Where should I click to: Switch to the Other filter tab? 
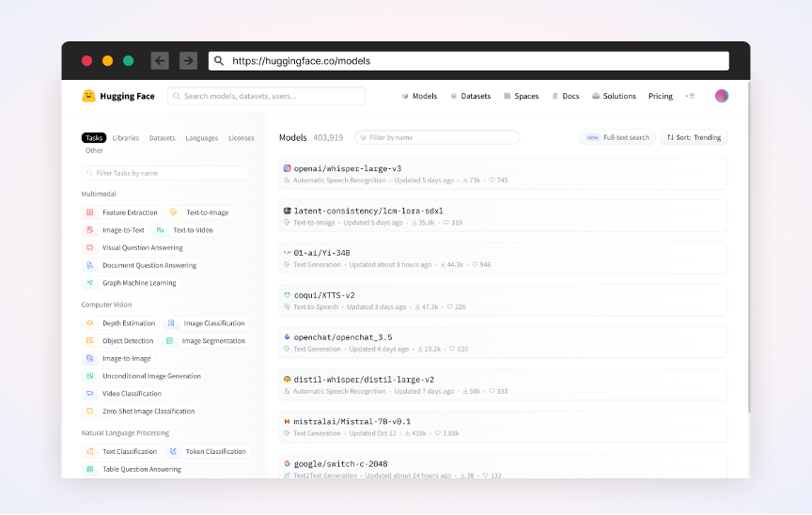click(94, 150)
